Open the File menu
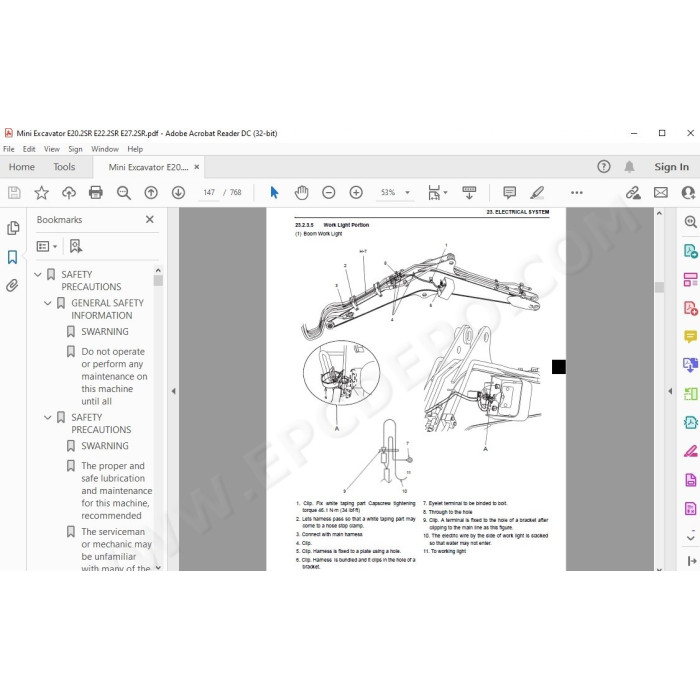The width and height of the screenshot is (700, 700). pos(8,149)
